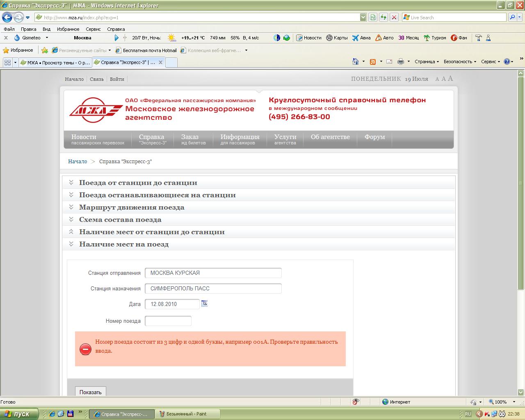Expand 'Маршрут движения поезда' section
The width and height of the screenshot is (525, 420).
(131, 207)
